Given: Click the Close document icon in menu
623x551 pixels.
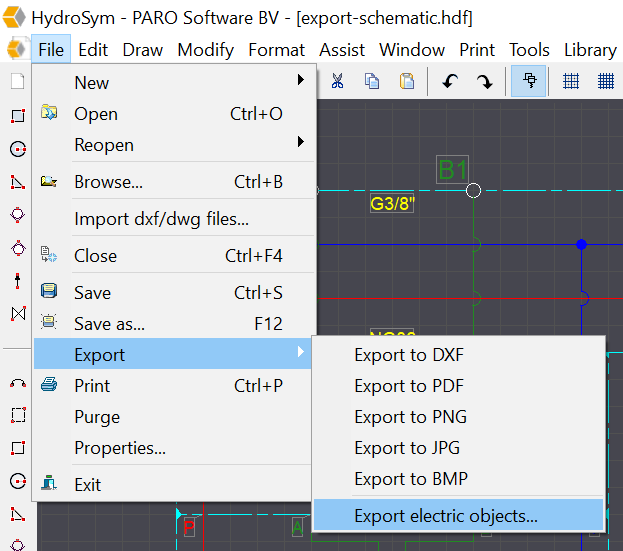Looking at the screenshot, I should [x=49, y=254].
